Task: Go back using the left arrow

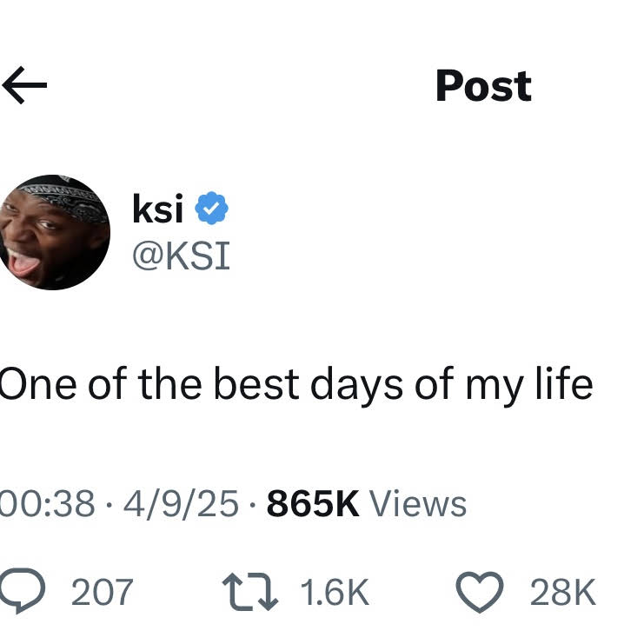Action: (23, 85)
